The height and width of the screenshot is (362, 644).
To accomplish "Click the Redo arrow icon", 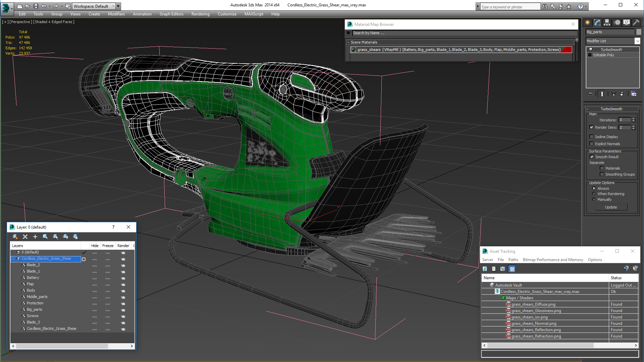I will click(x=56, y=6).
